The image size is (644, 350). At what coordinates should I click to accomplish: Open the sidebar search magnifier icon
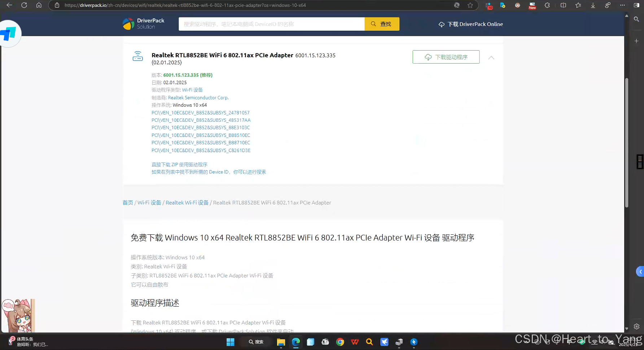click(636, 19)
